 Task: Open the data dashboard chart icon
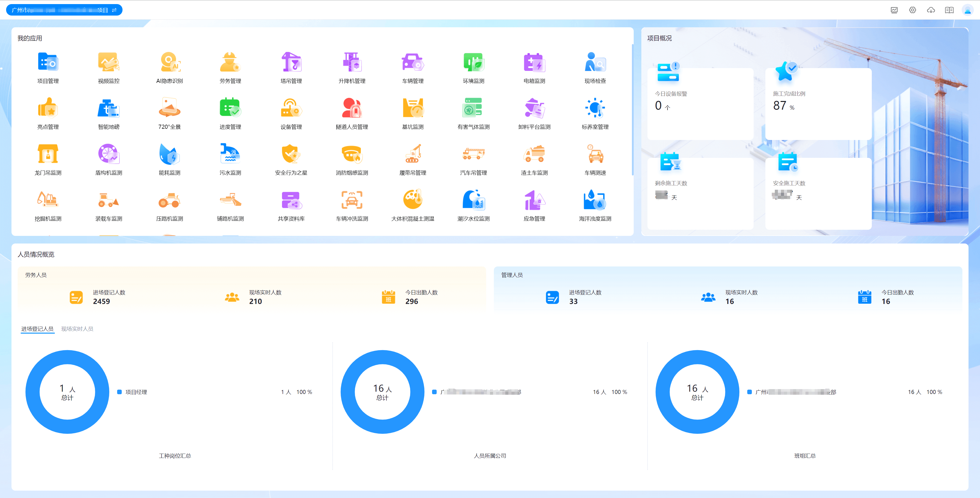coord(894,10)
